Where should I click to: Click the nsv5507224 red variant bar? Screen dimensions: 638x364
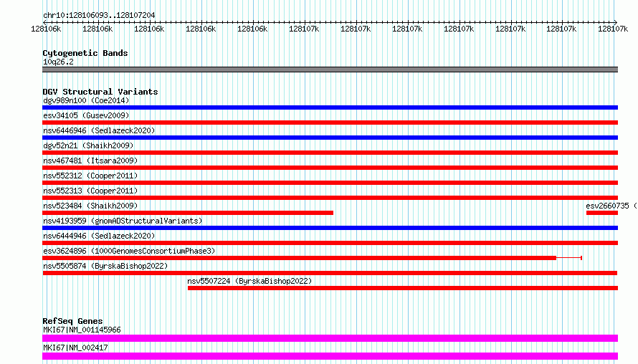pyautogui.click(x=403, y=288)
